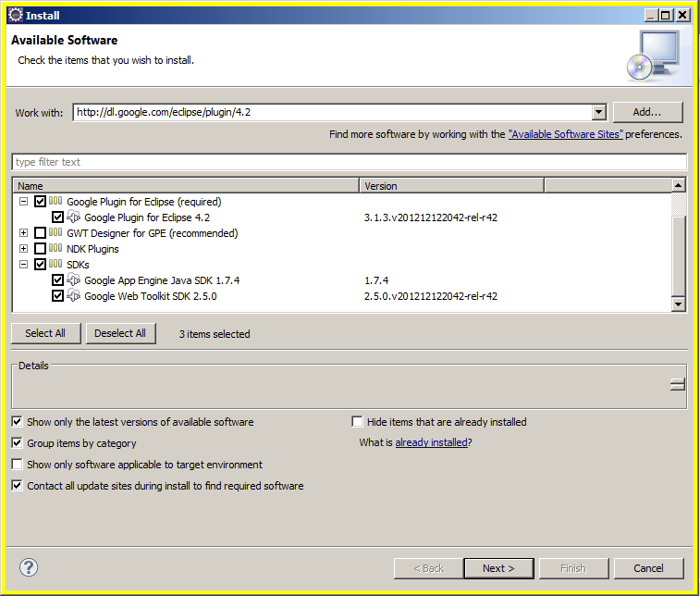The image size is (700, 596).
Task: Collapse the Google Plugin for Eclipse category
Action: [x=24, y=202]
